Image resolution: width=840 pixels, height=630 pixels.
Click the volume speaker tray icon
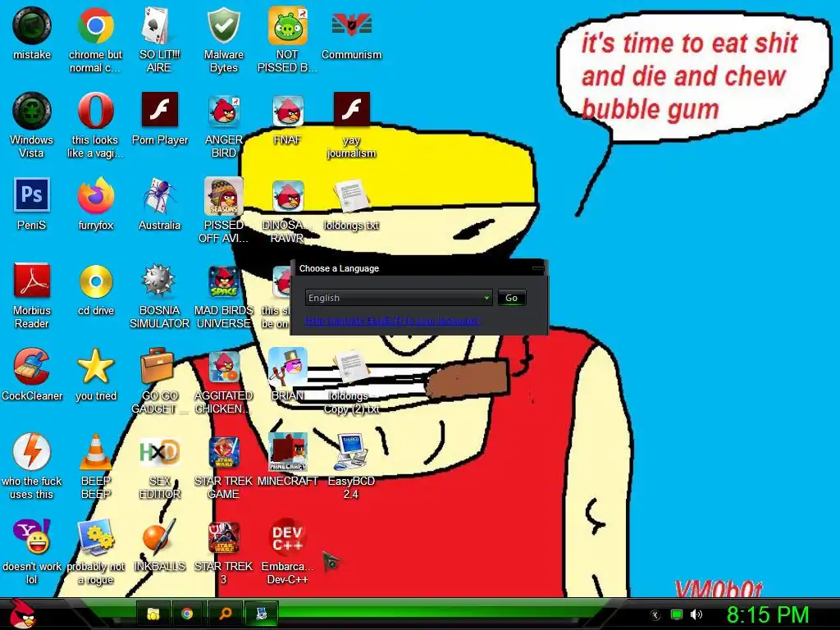[696, 614]
